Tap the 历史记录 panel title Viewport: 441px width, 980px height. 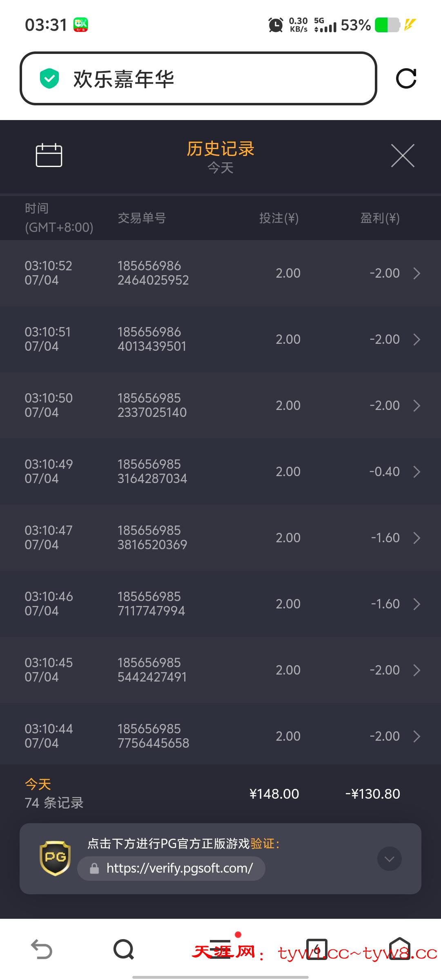coord(220,149)
